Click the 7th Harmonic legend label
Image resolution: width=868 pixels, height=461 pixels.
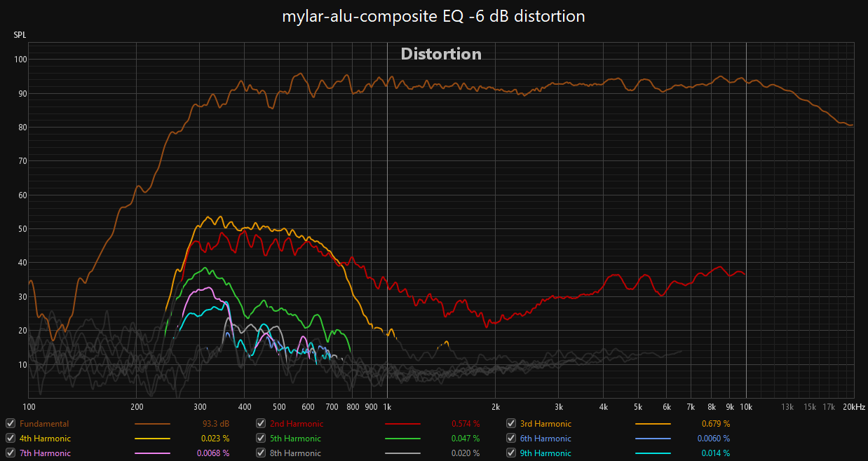pos(45,453)
